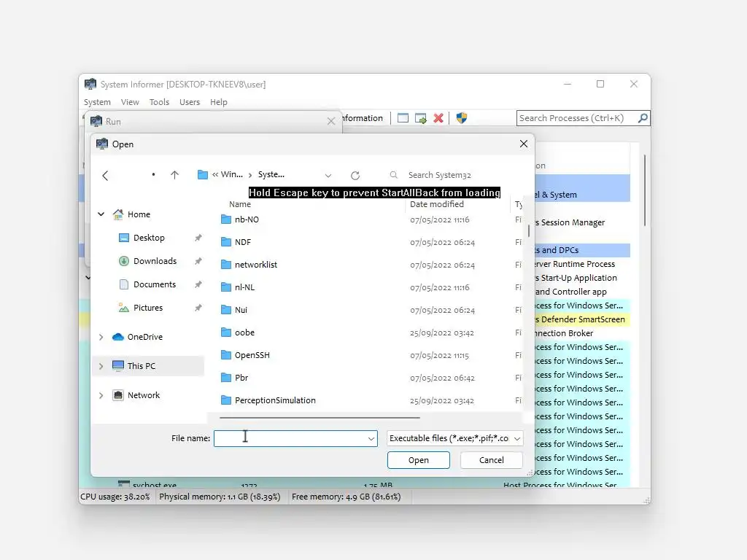
Task: Close the Open dialog
Action: pyautogui.click(x=524, y=144)
